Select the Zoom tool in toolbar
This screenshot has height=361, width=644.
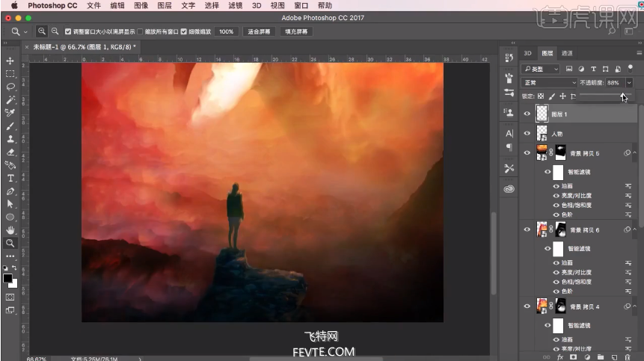click(10, 243)
